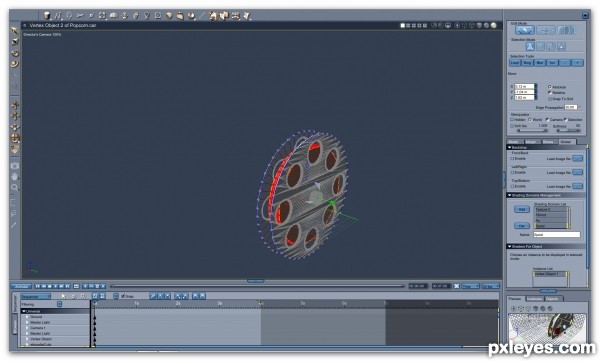Viewport: 600px width, 361px height.
Task: Collapse the Universe tree node
Action: click(24, 311)
